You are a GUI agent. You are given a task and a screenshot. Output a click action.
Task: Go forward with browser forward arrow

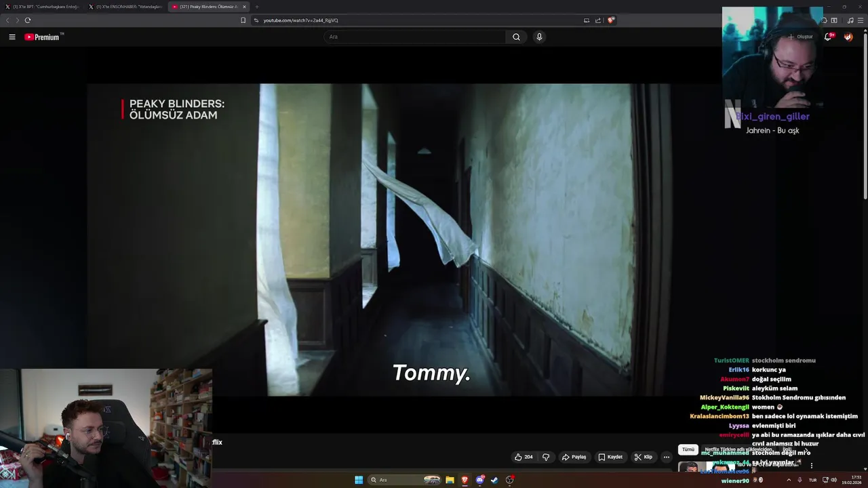pyautogui.click(x=18, y=20)
